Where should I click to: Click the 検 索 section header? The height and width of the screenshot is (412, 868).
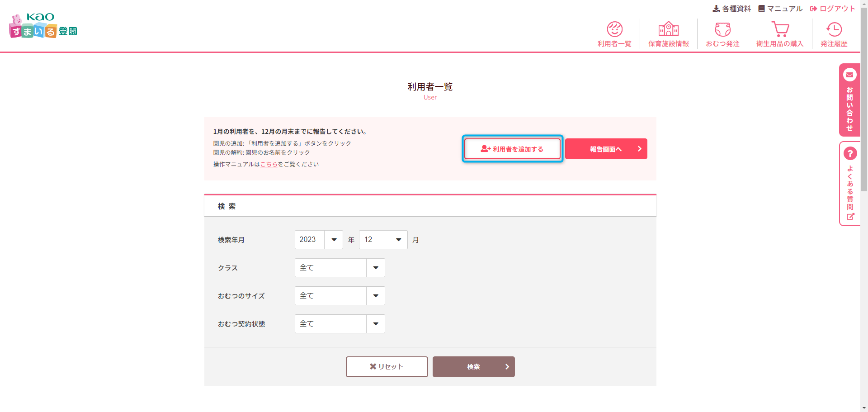227,206
